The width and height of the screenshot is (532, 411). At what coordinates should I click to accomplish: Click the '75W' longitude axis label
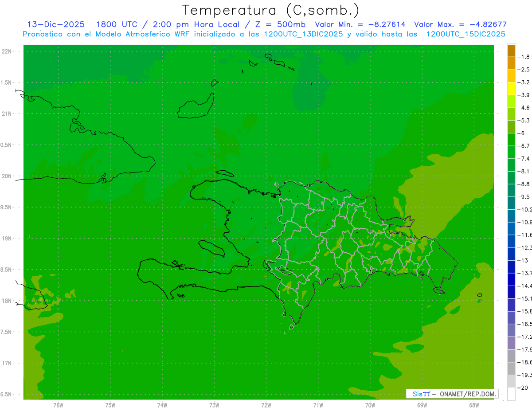coord(110,405)
